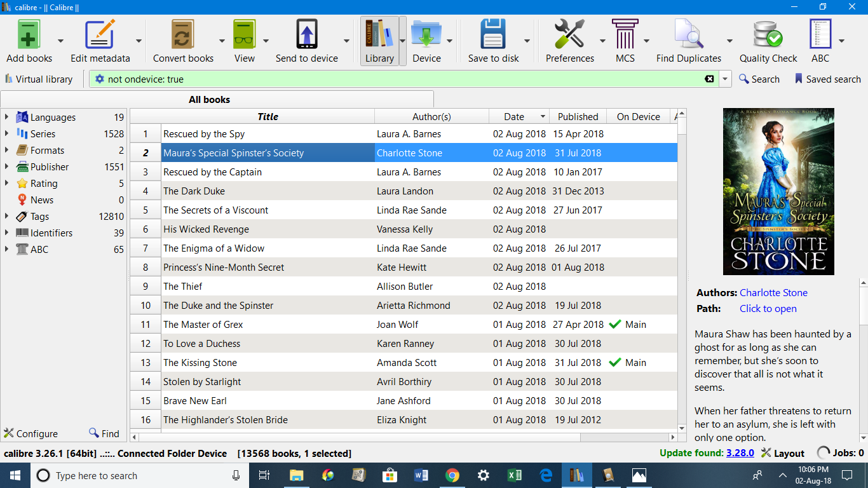Switch to Chrome in the taskbar
Screen dimensions: 868x488
point(452,475)
